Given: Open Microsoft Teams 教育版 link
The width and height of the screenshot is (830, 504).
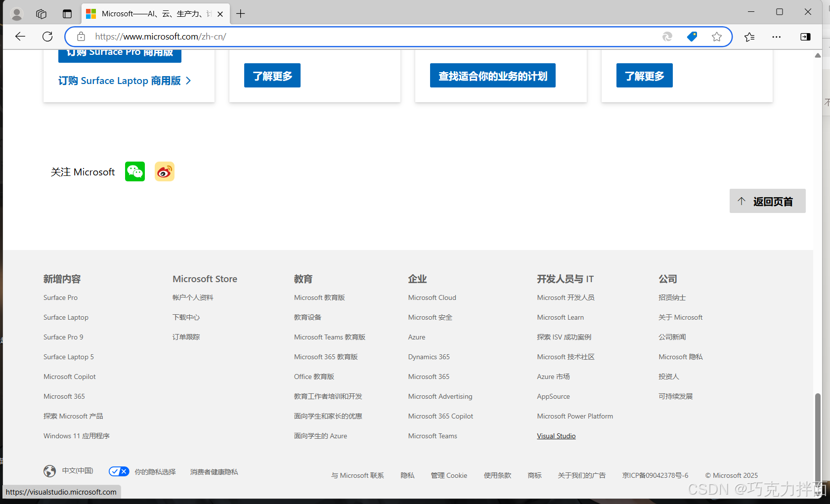Looking at the screenshot, I should 330,337.
